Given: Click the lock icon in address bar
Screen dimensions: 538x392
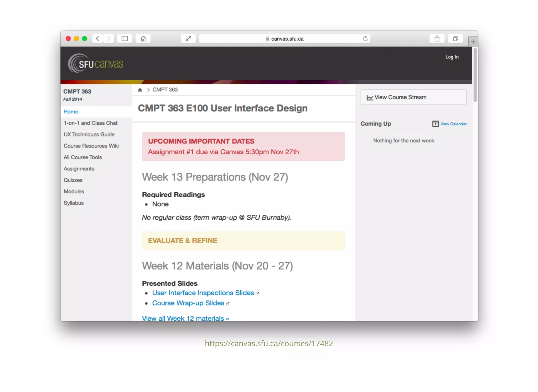Looking at the screenshot, I should click(x=267, y=39).
